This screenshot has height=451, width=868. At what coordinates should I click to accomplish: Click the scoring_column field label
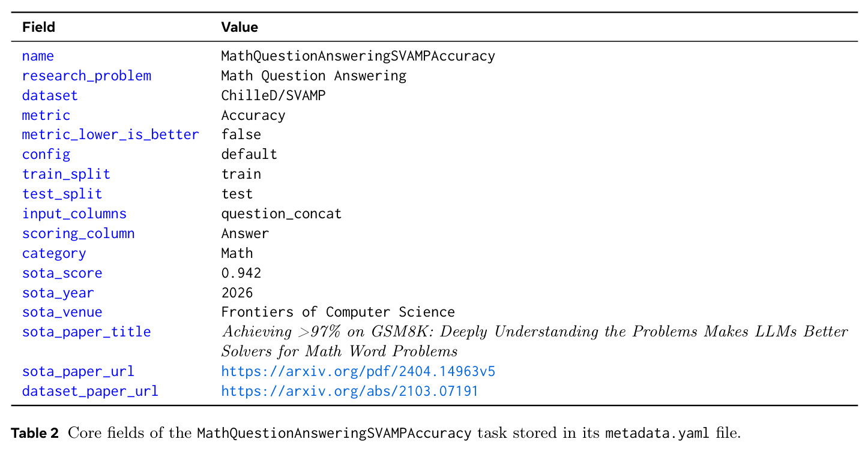78,234
